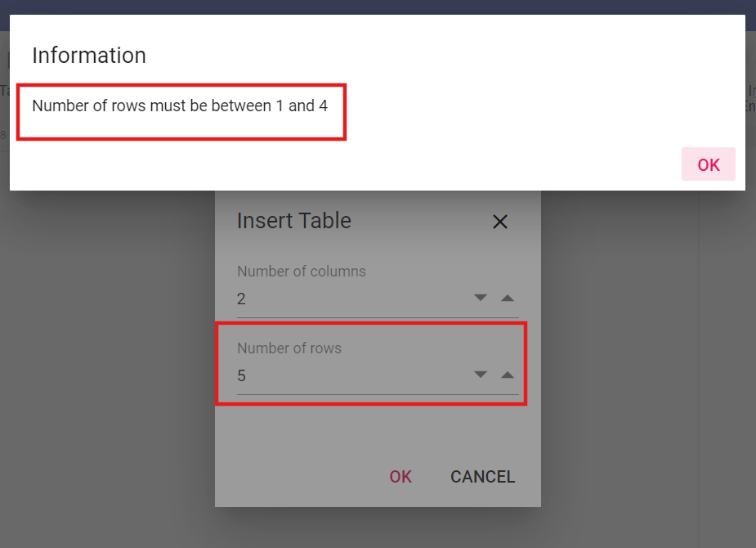Close the Insert Table dialog with X

500,222
